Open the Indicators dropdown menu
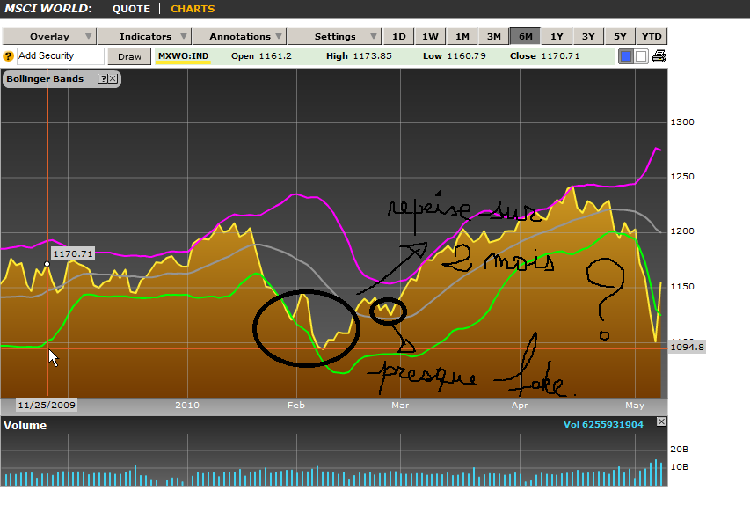 pos(145,36)
